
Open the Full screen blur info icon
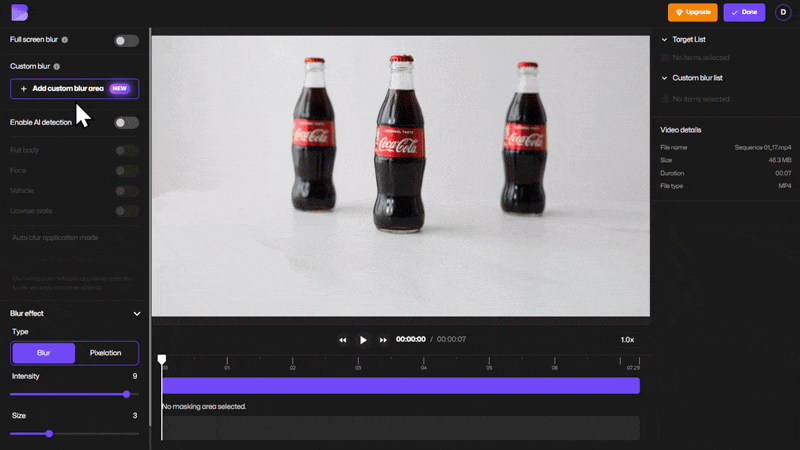65,40
